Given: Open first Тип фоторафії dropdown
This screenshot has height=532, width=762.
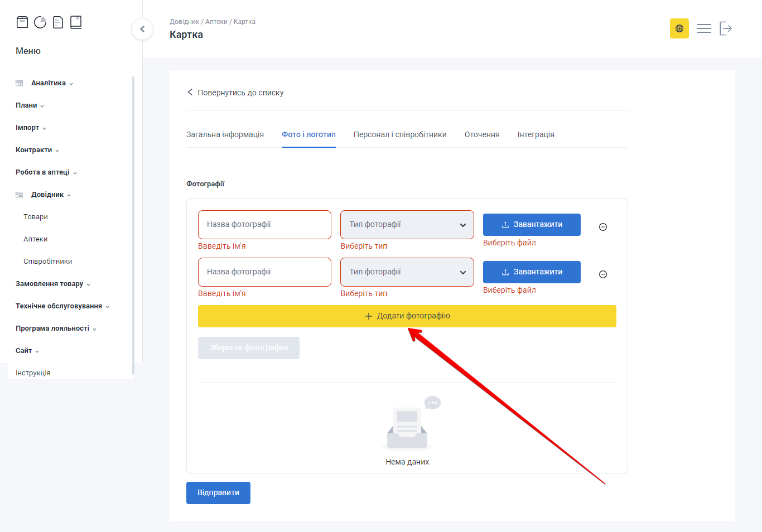Looking at the screenshot, I should pos(407,225).
